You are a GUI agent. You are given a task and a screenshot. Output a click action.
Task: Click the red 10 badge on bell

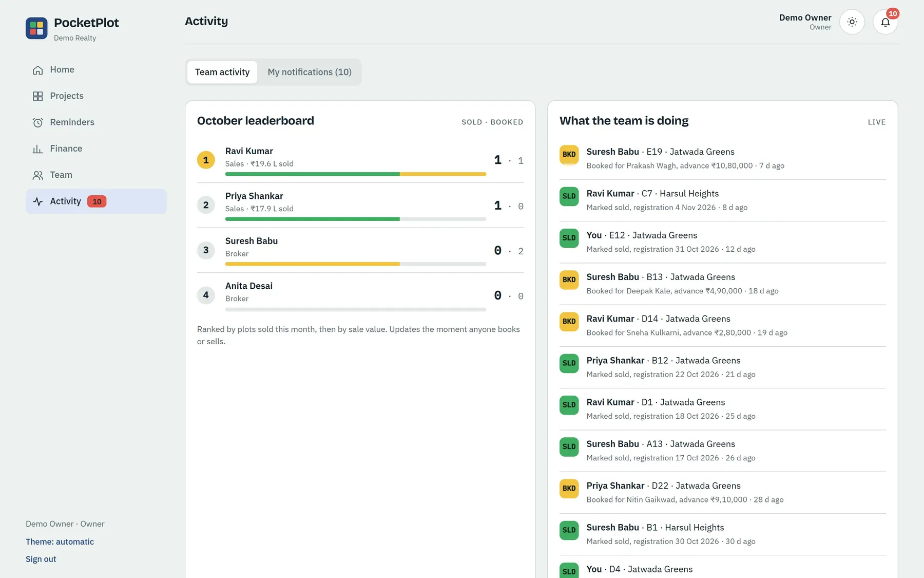(x=893, y=14)
